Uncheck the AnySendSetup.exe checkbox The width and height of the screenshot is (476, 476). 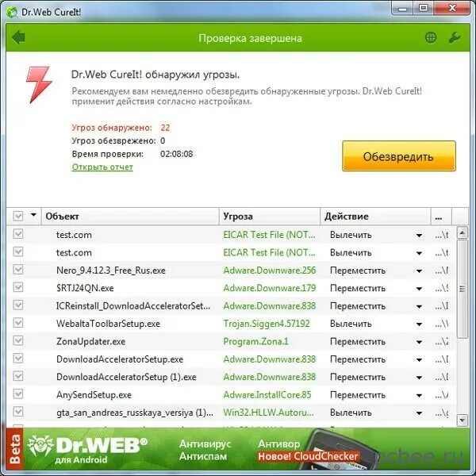[x=18, y=394]
